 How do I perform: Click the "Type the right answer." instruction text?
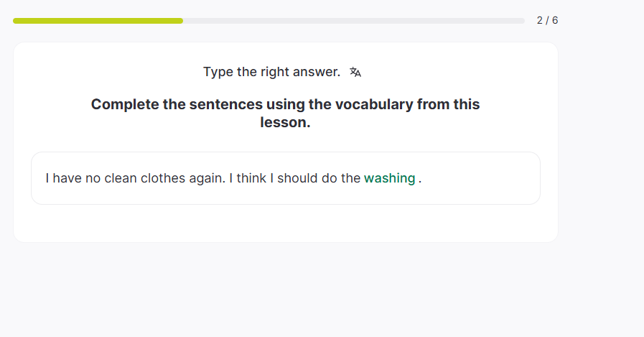click(x=271, y=72)
